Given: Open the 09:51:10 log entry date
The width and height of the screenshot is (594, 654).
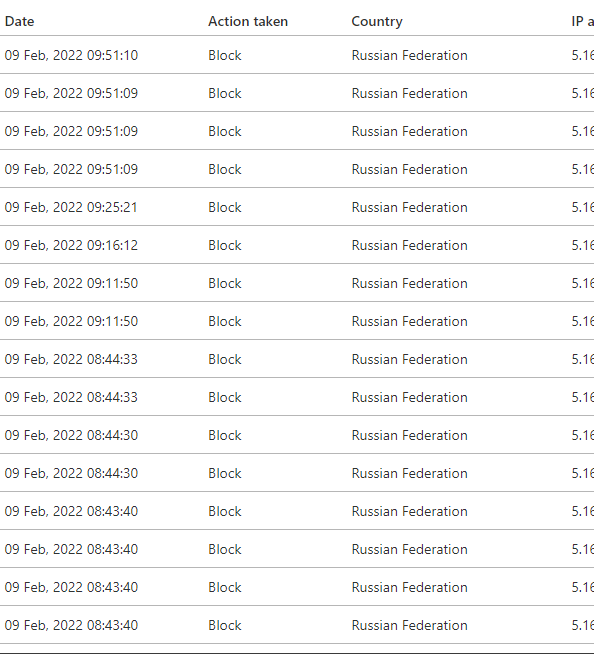Looking at the screenshot, I should (x=71, y=55).
